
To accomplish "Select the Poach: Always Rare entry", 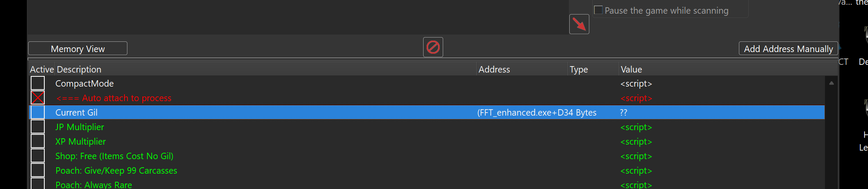I will point(94,185).
